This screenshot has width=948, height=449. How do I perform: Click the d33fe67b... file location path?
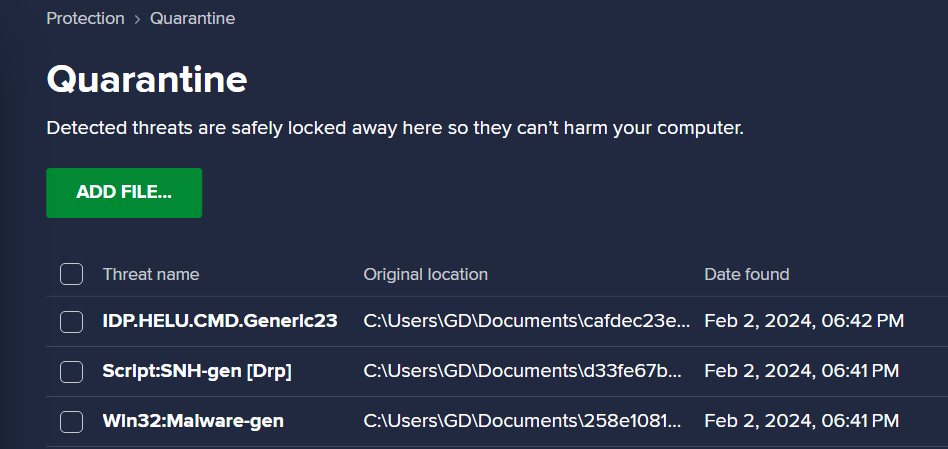point(523,371)
